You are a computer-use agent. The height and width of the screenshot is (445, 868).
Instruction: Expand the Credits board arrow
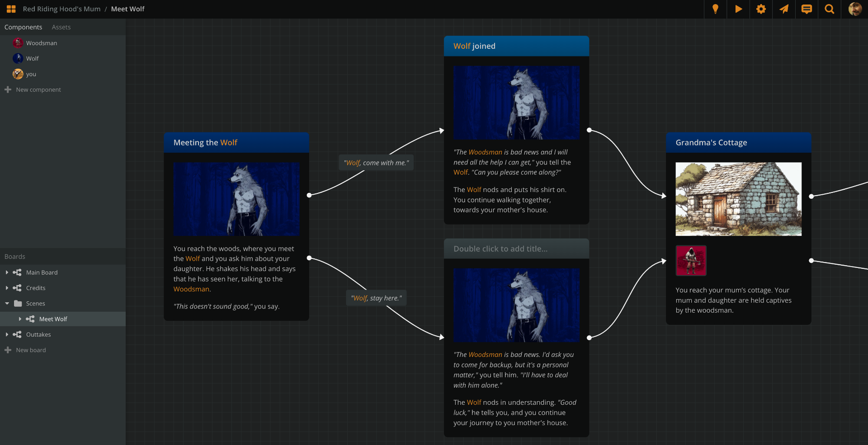pos(7,288)
